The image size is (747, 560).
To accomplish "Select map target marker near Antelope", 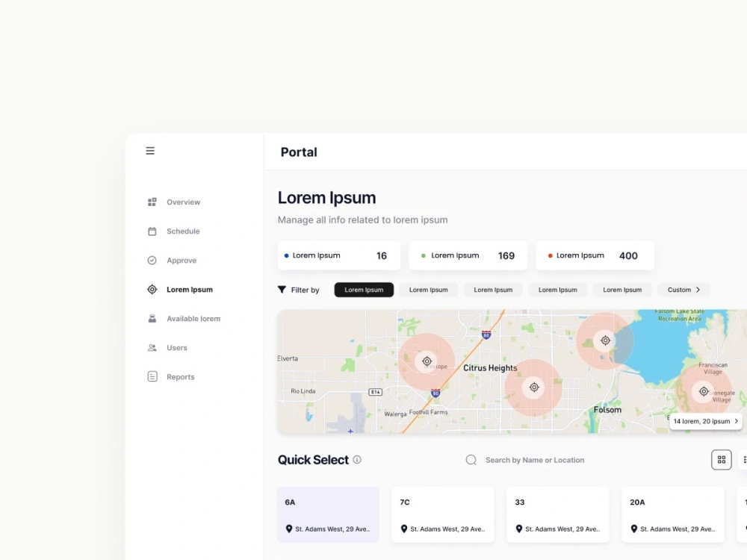I will (427, 361).
